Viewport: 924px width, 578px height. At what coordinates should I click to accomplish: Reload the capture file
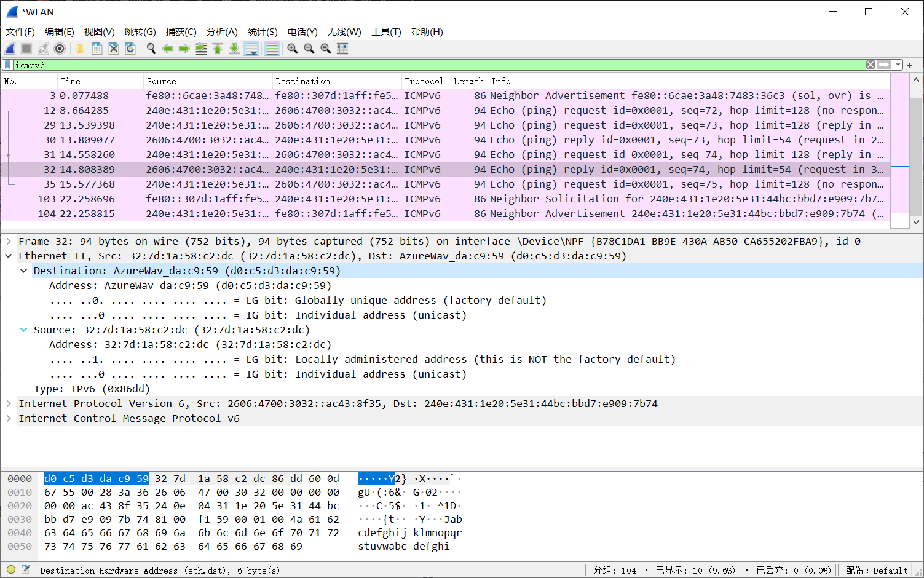130,49
